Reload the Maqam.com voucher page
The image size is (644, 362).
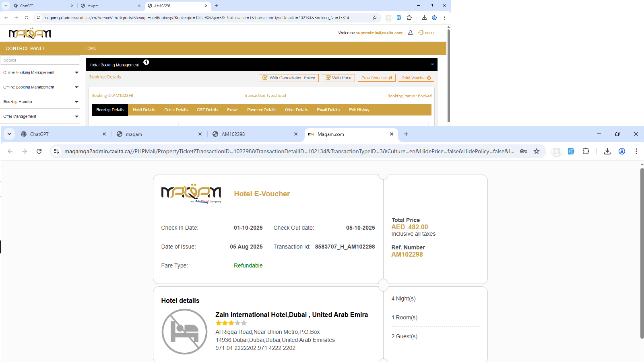coord(39,151)
